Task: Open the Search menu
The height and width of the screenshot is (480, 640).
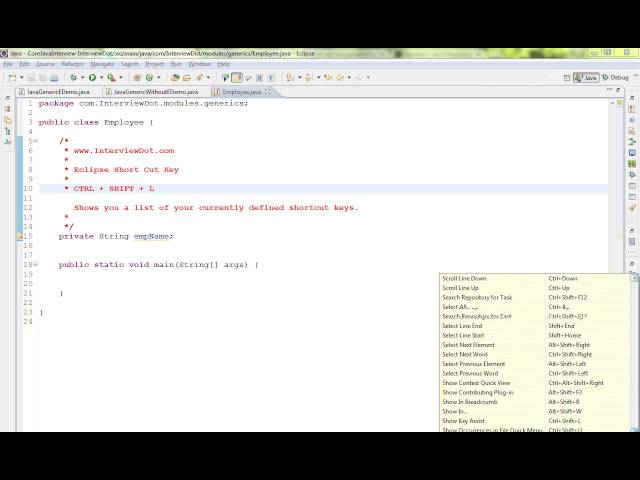Action: click(x=130, y=64)
